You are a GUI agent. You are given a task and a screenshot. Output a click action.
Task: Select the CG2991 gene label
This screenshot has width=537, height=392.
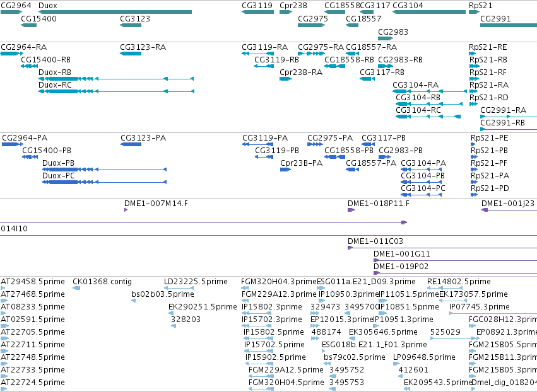click(x=495, y=19)
